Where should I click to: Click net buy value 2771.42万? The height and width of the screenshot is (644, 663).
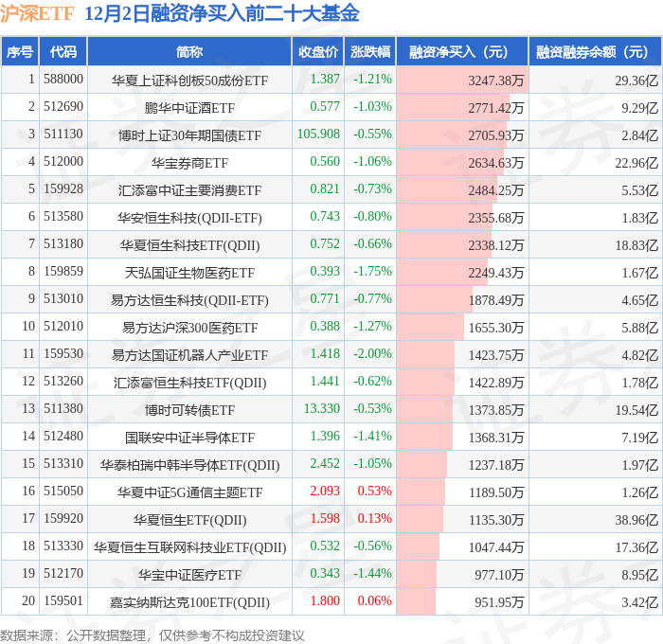[x=495, y=107]
